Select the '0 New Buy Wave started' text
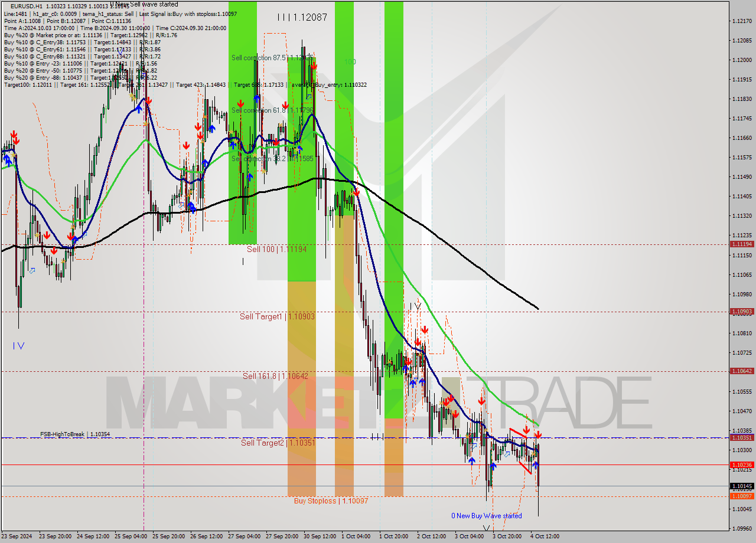 coord(487,516)
